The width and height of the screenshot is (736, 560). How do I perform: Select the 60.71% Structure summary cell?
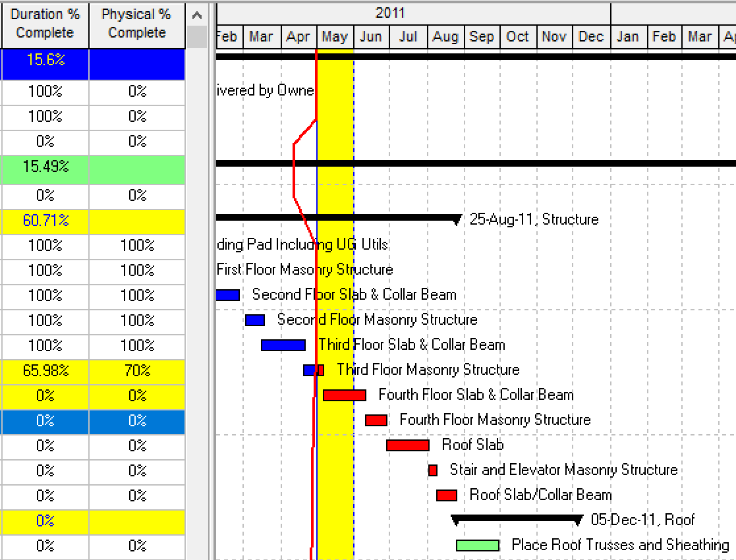pos(45,220)
